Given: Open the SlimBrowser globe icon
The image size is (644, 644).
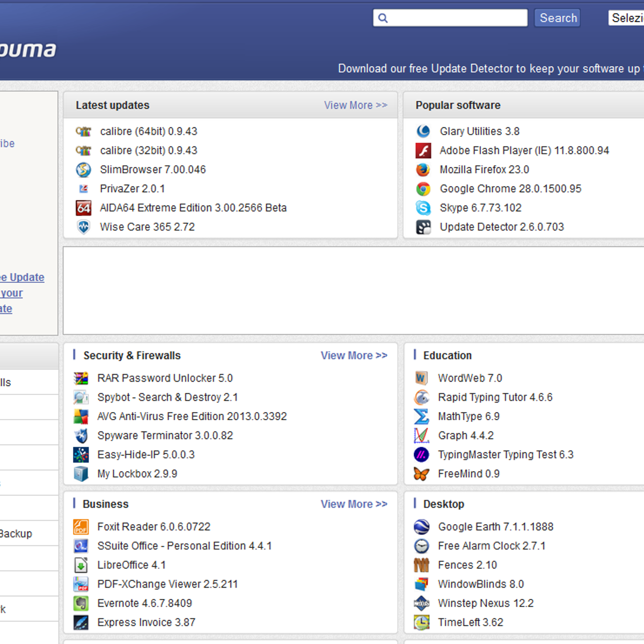Looking at the screenshot, I should 83,170.
